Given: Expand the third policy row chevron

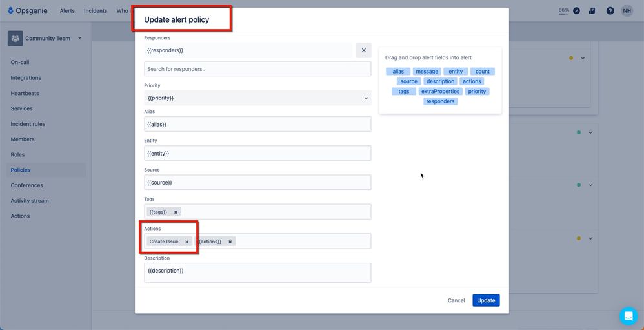Looking at the screenshot, I should pyautogui.click(x=590, y=185).
